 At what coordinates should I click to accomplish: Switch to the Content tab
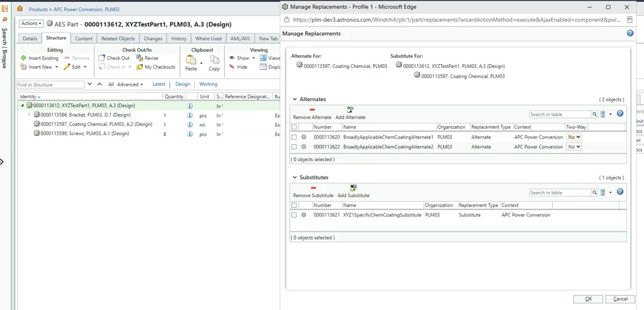pyautogui.click(x=84, y=38)
